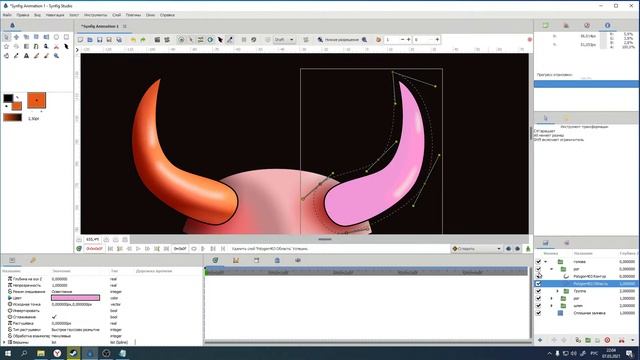Click the black outline color swatch
The image size is (640, 360).
point(8,98)
